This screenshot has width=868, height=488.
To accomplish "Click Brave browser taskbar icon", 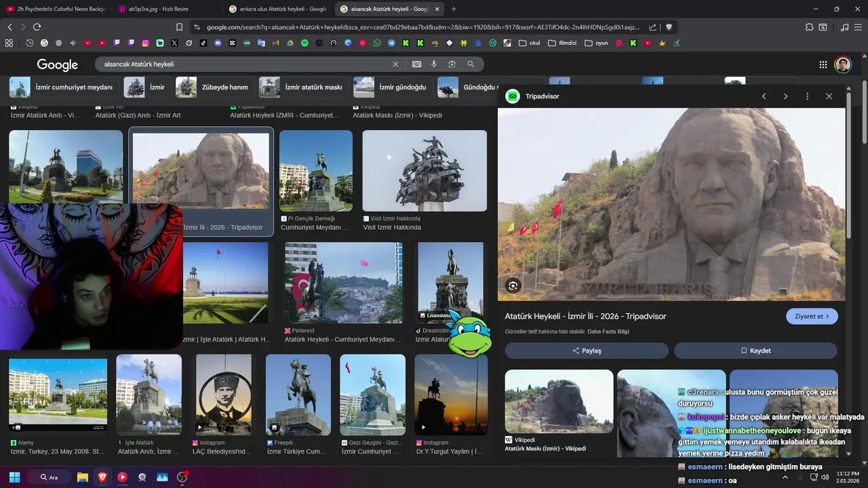I will [102, 477].
